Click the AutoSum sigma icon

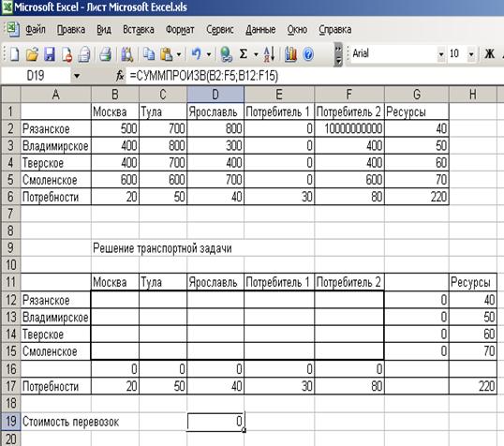[x=244, y=54]
